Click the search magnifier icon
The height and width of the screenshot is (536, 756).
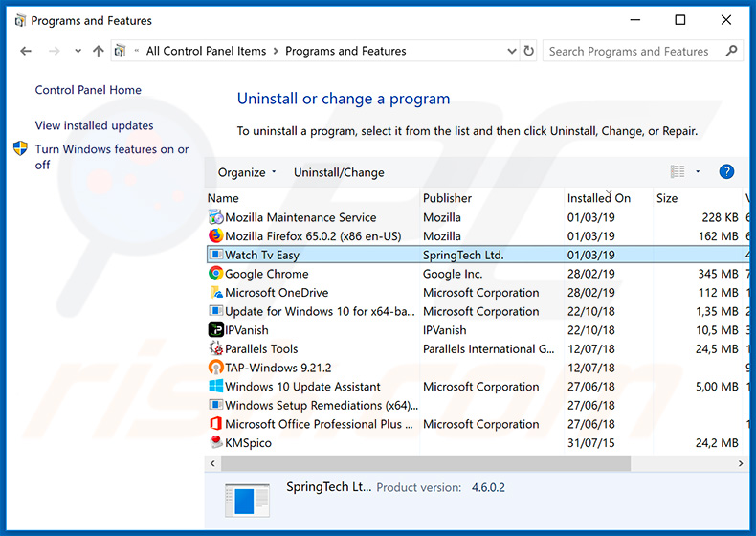coord(731,51)
